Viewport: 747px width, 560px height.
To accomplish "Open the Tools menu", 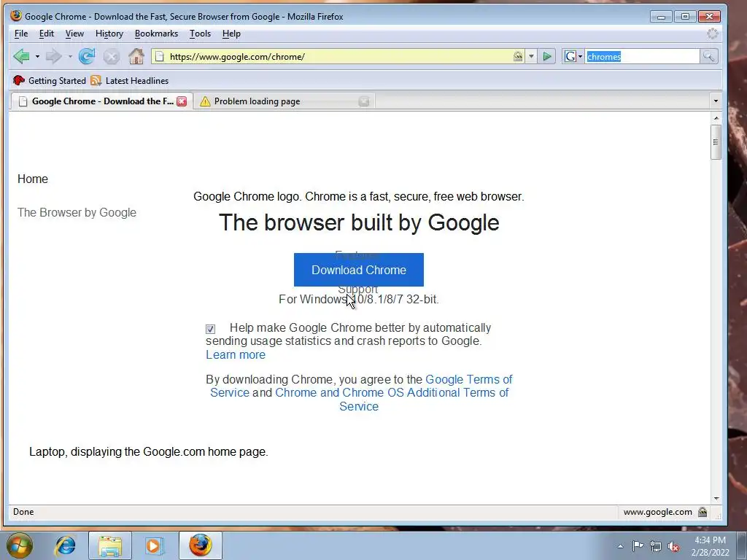I will point(200,34).
